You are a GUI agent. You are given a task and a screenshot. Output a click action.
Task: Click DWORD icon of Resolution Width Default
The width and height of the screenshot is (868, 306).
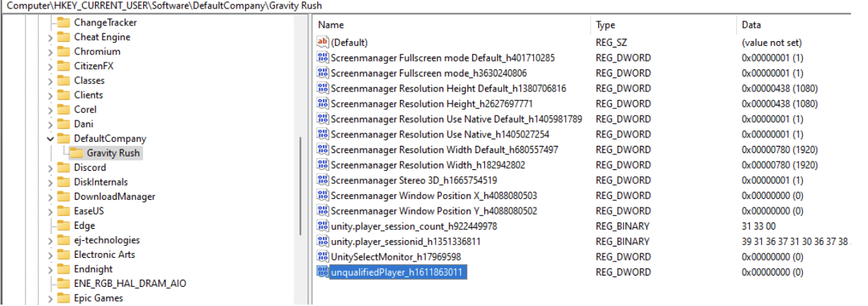(x=323, y=149)
